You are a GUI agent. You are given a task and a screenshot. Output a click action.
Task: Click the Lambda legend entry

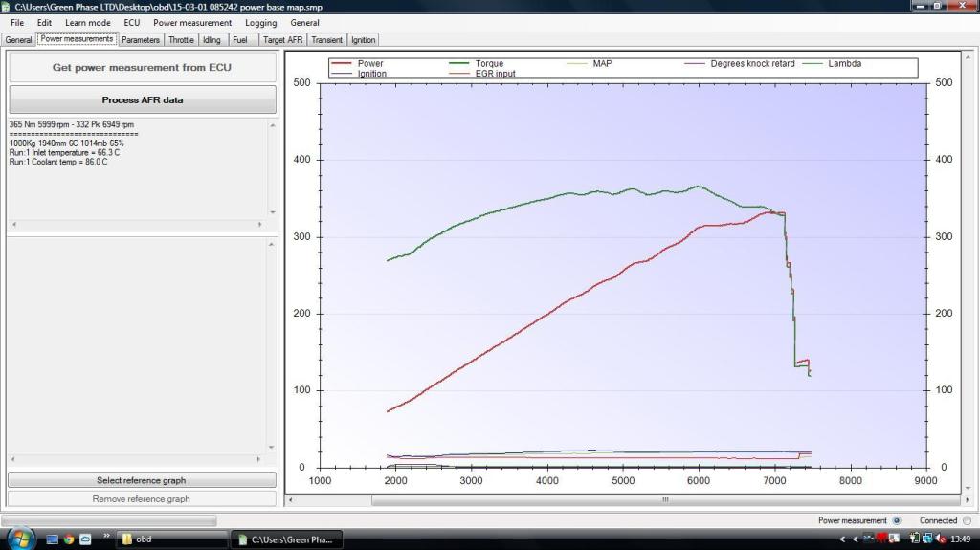[832, 63]
